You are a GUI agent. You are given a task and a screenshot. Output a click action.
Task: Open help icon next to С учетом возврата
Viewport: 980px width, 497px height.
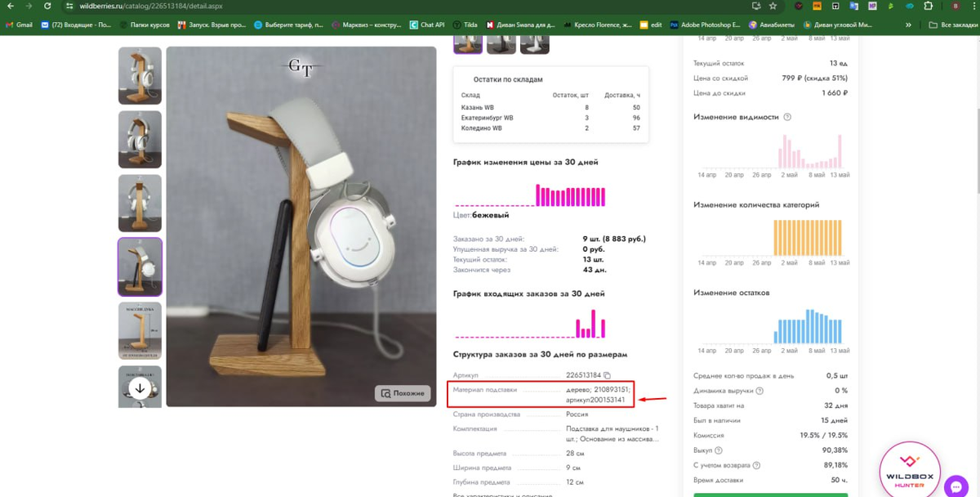tap(756, 465)
